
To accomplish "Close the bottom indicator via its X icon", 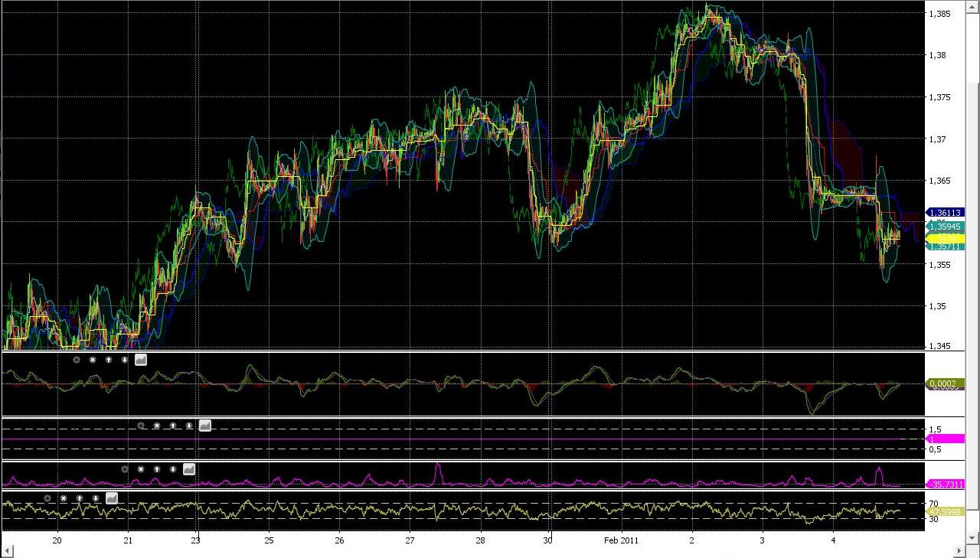I will pos(63,498).
